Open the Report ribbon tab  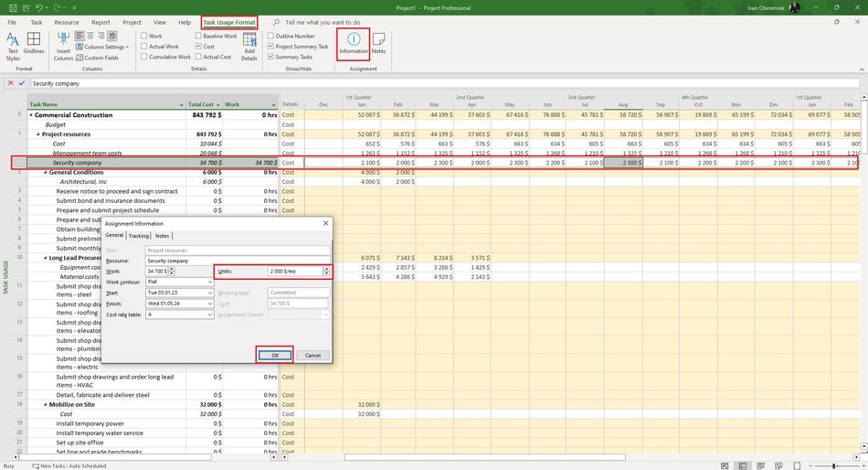(101, 22)
